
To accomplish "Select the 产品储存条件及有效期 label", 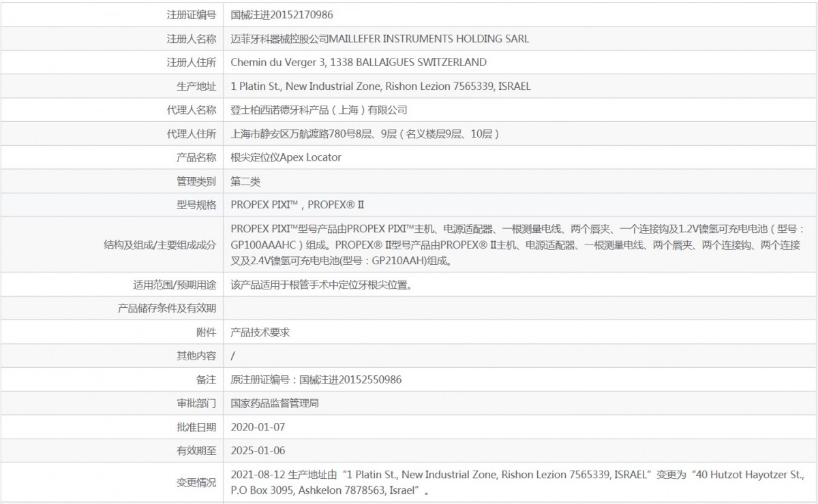I will tap(167, 309).
